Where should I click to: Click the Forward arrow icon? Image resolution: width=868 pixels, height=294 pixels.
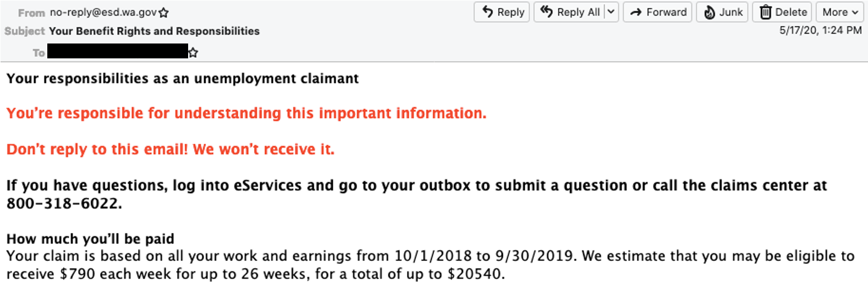coord(636,12)
